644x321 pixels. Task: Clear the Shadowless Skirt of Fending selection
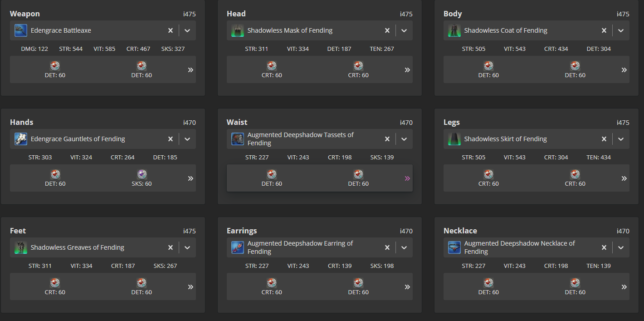point(604,139)
